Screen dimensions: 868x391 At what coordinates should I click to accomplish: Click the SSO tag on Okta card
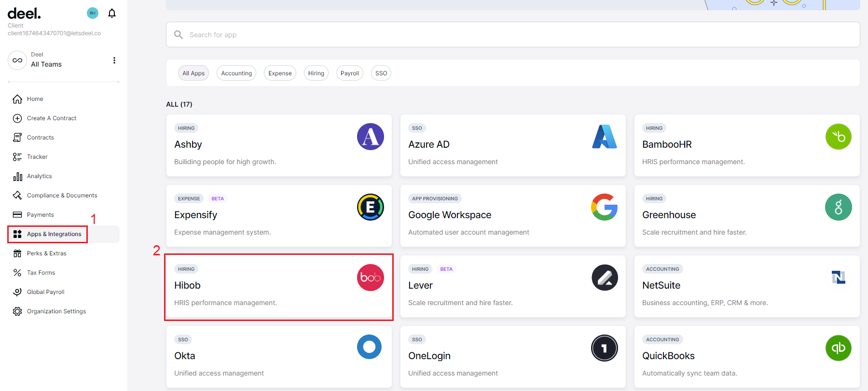point(183,339)
